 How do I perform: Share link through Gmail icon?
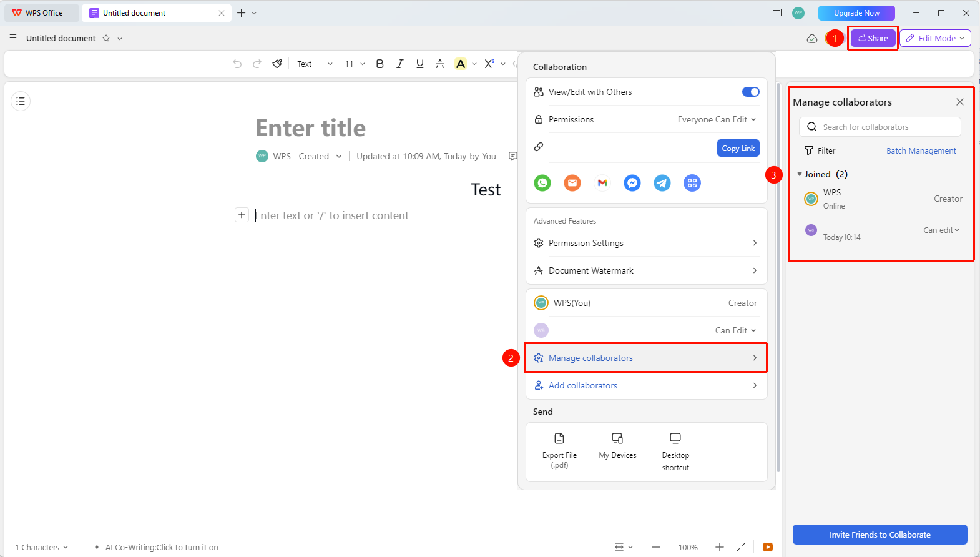(602, 183)
